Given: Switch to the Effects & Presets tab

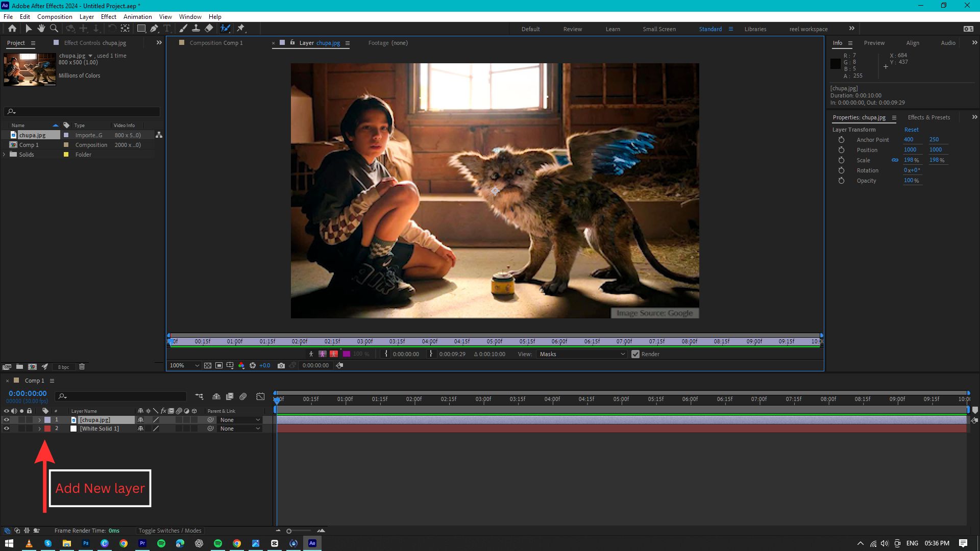Looking at the screenshot, I should (x=928, y=117).
